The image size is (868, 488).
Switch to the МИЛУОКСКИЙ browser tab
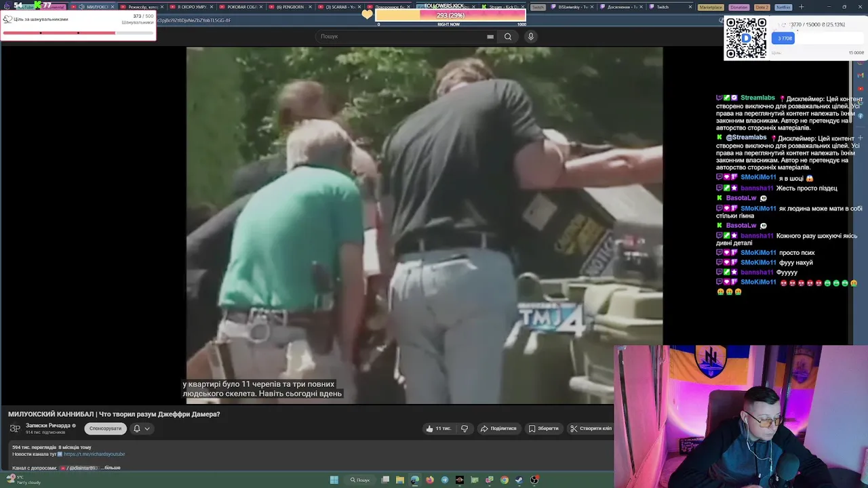[x=93, y=7]
